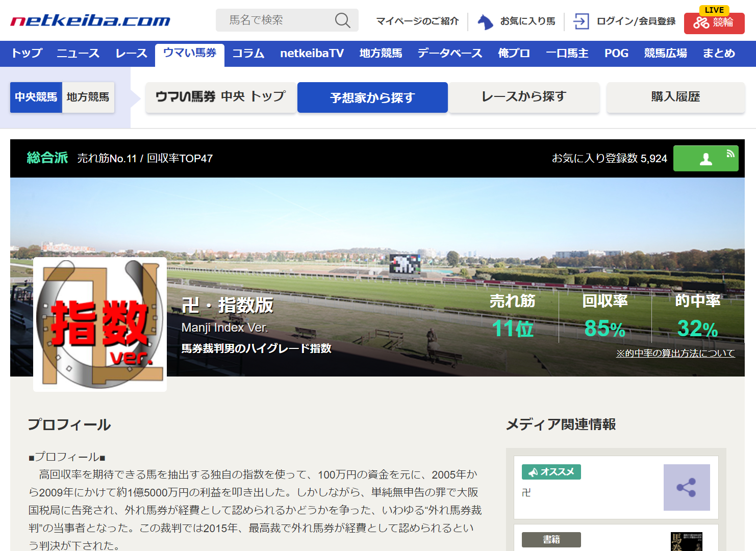Image resolution: width=756 pixels, height=551 pixels.
Task: Open the コラム navigation item
Action: click(x=248, y=53)
